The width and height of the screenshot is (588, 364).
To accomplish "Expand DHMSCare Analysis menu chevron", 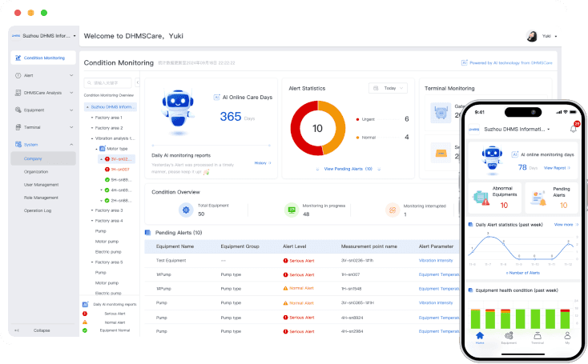I will pos(71,93).
